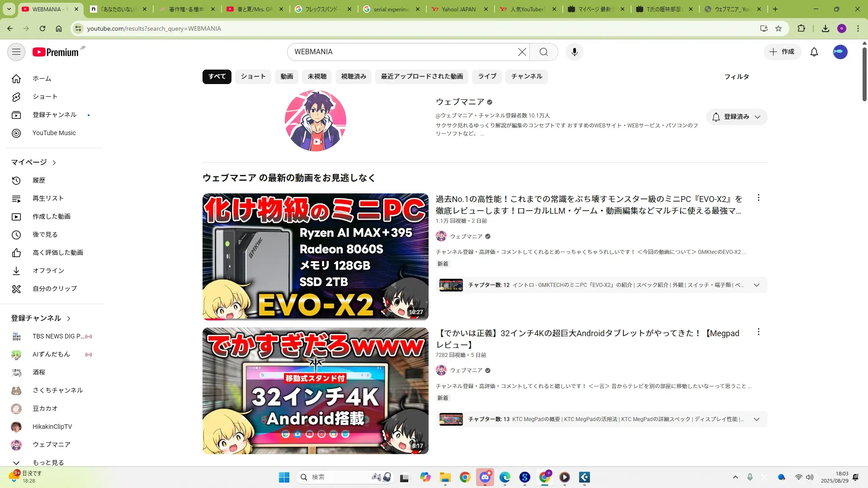Click the search magnifier button

pyautogui.click(x=543, y=52)
